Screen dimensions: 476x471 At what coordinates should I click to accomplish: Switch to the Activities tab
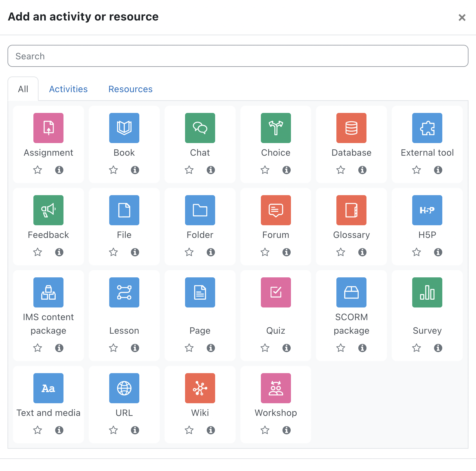coord(68,89)
